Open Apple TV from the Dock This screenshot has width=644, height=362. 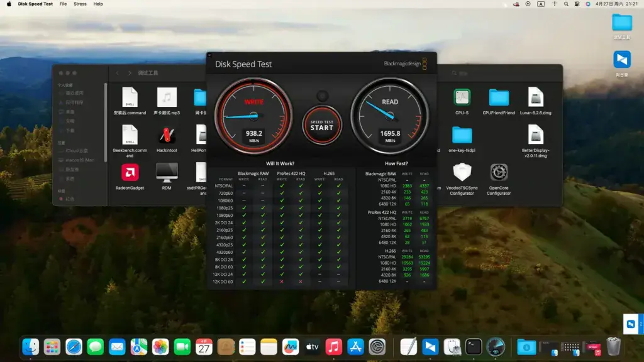[312, 347]
